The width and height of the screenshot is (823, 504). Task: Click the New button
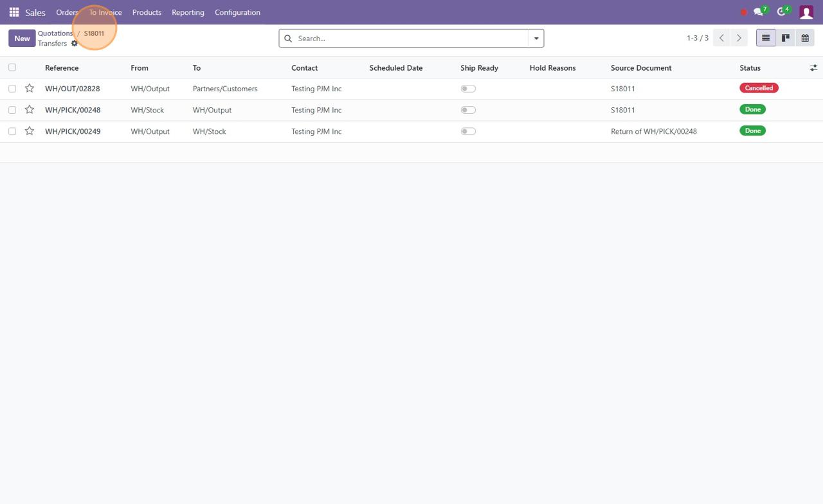click(x=22, y=39)
